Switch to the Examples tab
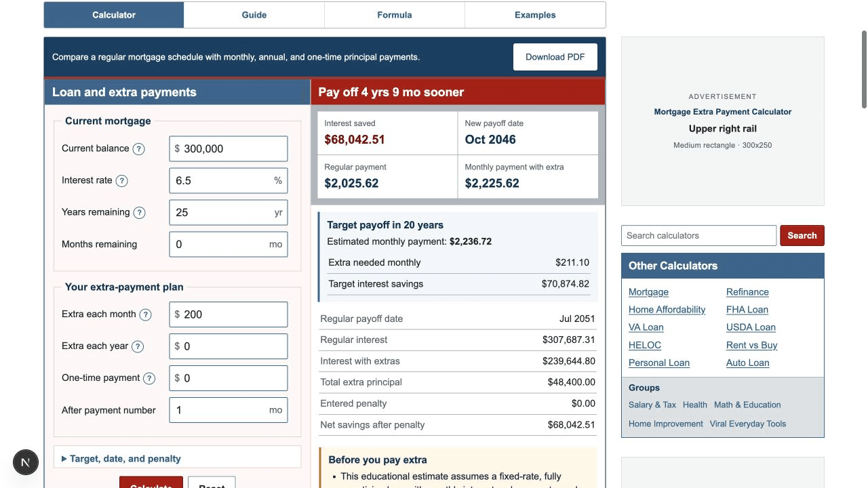The height and width of the screenshot is (488, 868). (535, 15)
